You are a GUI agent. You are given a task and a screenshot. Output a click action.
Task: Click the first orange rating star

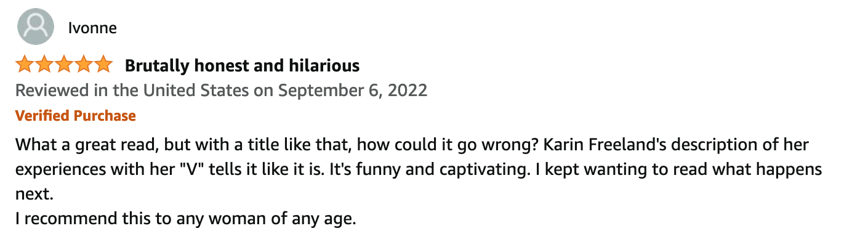coord(25,64)
